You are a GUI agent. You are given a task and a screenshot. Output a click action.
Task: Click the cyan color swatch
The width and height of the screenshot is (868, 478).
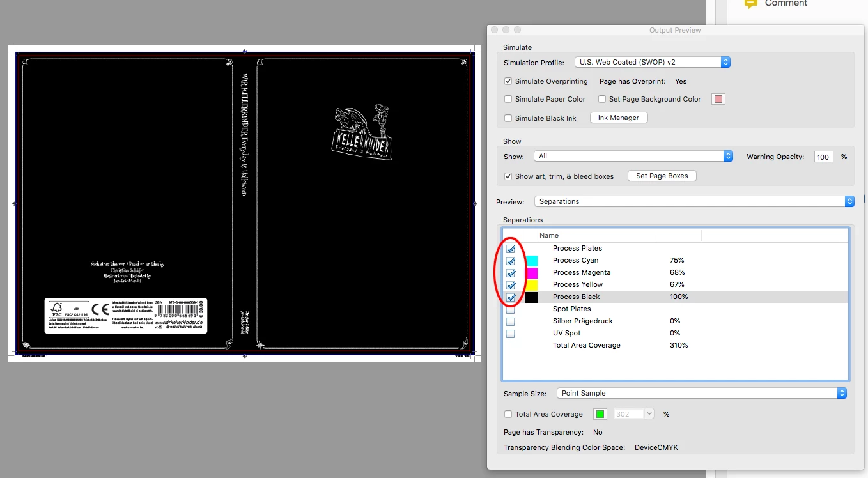[531, 261]
